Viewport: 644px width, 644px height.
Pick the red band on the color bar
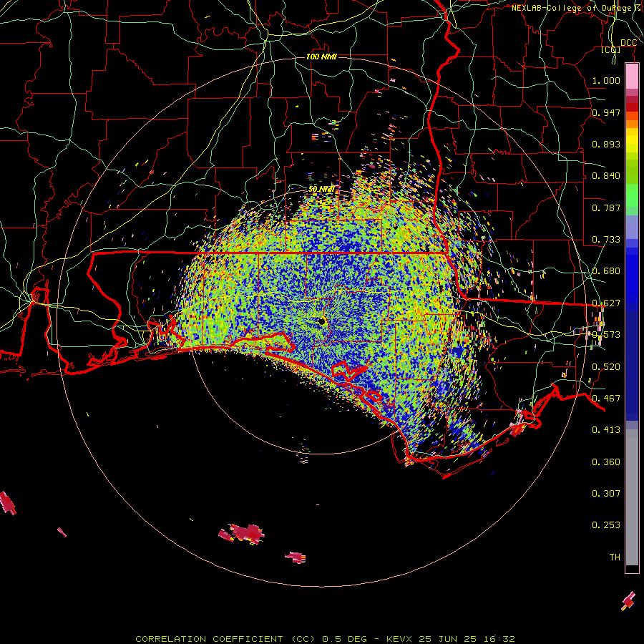(632, 107)
